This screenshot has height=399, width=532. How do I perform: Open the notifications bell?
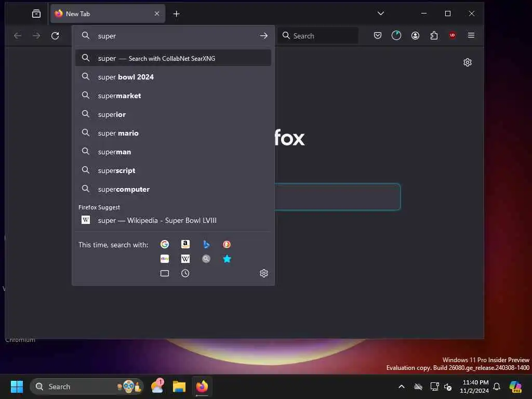497,387
